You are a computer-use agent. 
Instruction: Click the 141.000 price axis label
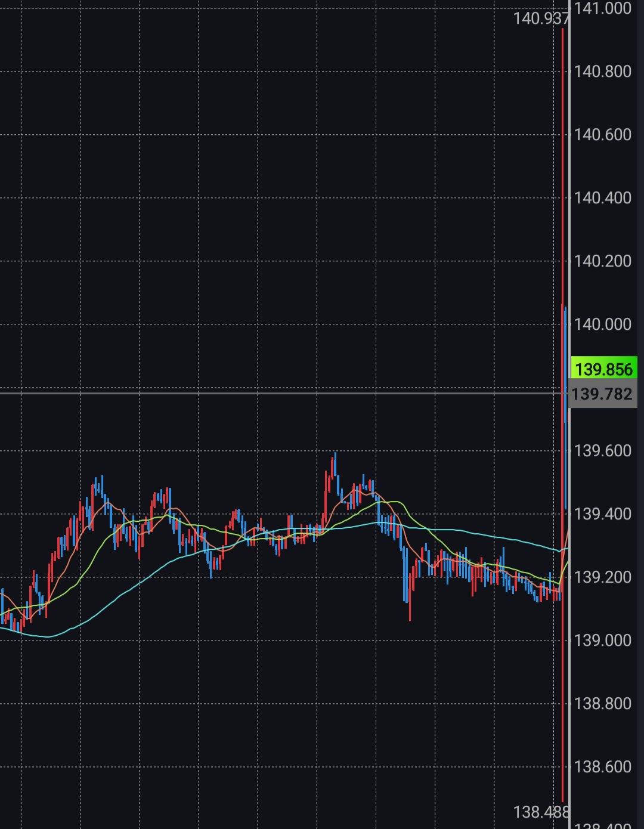coord(602,8)
